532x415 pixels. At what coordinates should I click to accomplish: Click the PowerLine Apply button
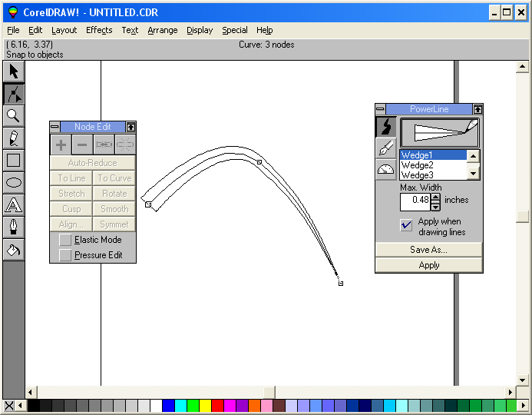pos(429,265)
